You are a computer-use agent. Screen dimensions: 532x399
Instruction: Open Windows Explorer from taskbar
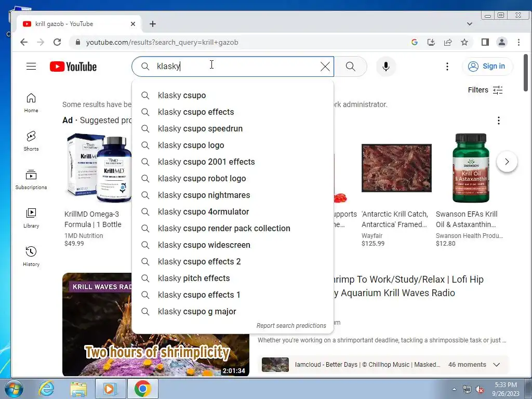pos(78,389)
